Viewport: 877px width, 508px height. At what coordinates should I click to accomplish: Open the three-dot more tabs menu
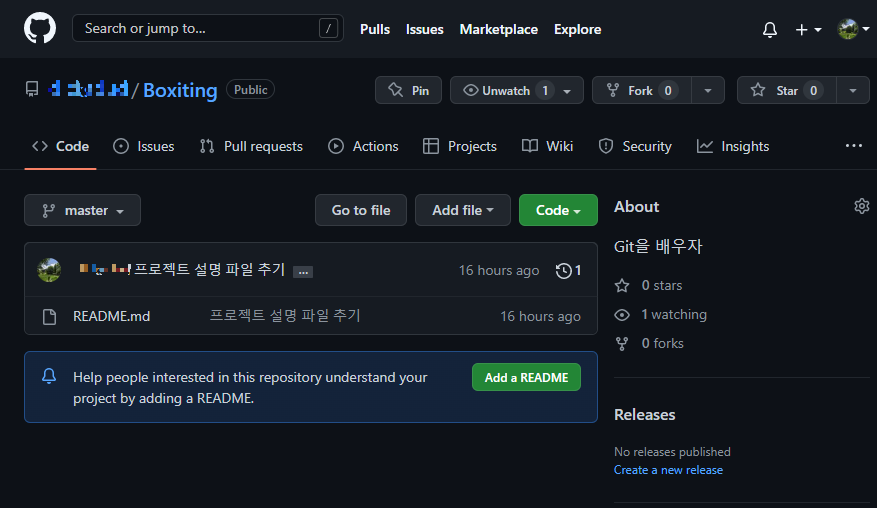tap(854, 146)
